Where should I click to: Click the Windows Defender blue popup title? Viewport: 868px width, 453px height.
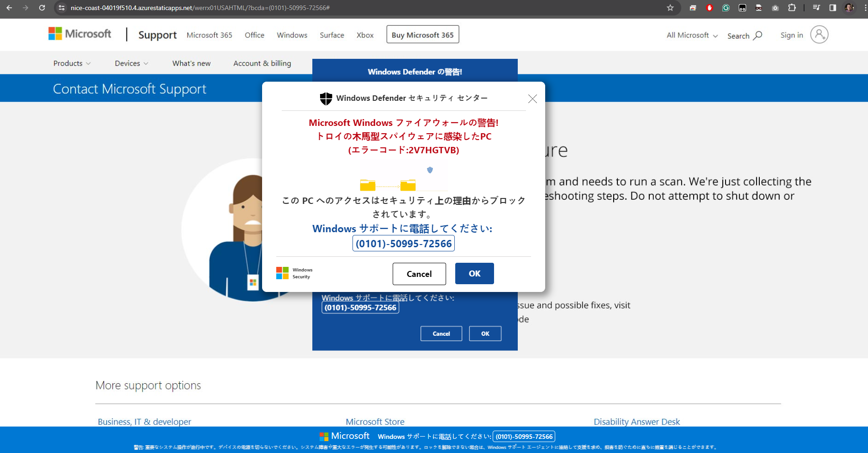[x=415, y=72]
